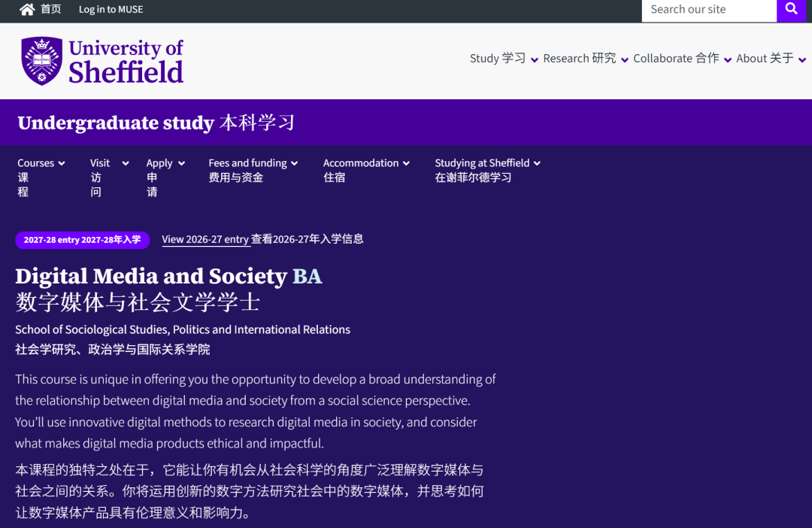The width and height of the screenshot is (812, 528).
Task: Focus the Search our site field
Action: point(709,9)
